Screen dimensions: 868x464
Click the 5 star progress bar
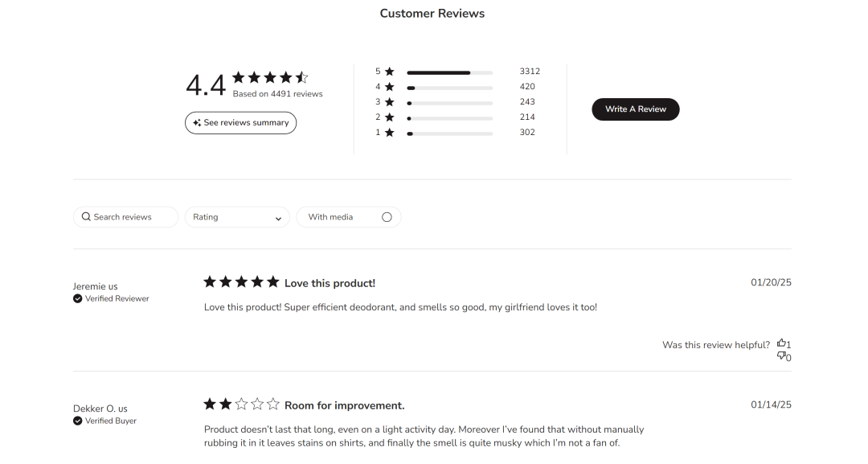coord(449,72)
